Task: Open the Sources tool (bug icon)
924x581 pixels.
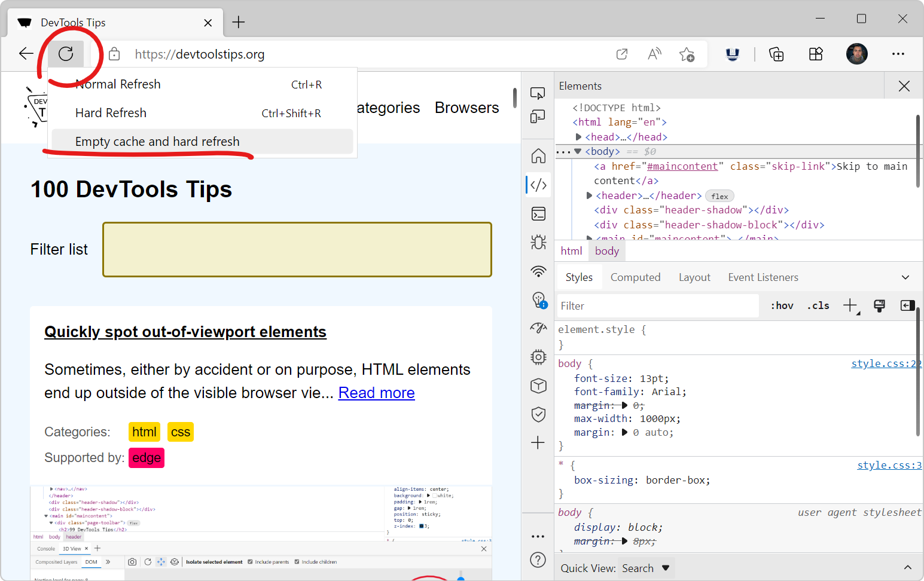Action: (538, 242)
